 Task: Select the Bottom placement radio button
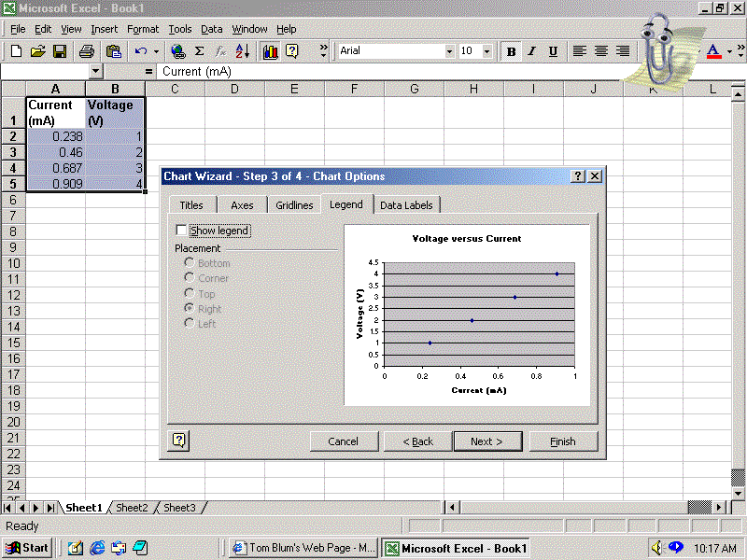coord(190,262)
